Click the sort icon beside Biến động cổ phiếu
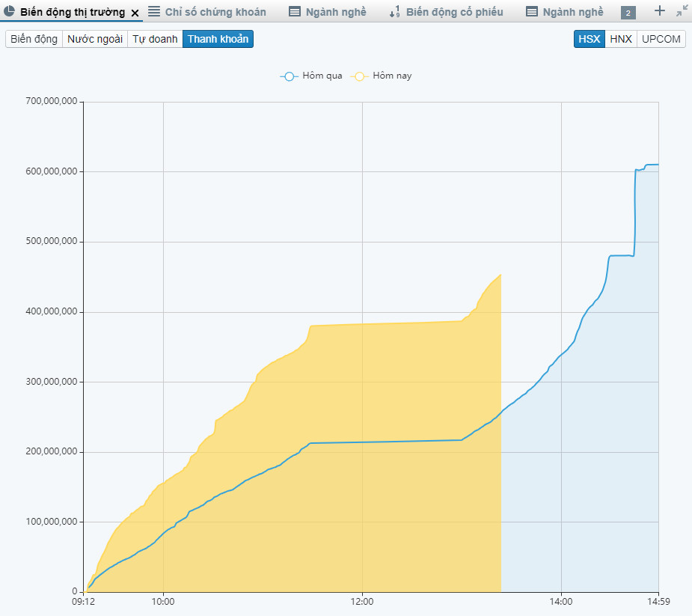 (395, 12)
